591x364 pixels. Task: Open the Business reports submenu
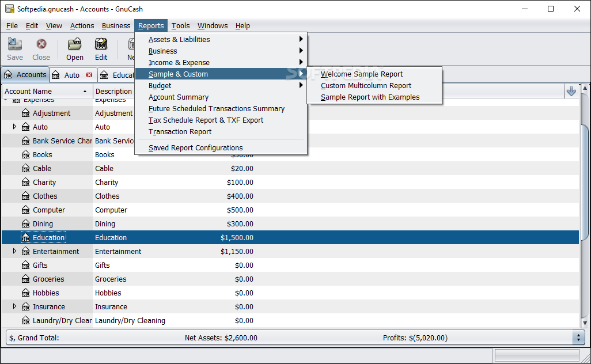point(221,51)
